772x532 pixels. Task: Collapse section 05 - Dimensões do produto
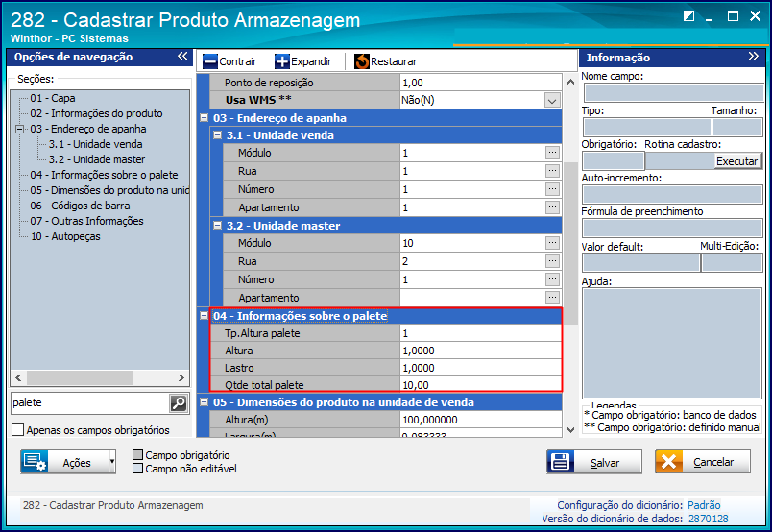(204, 402)
